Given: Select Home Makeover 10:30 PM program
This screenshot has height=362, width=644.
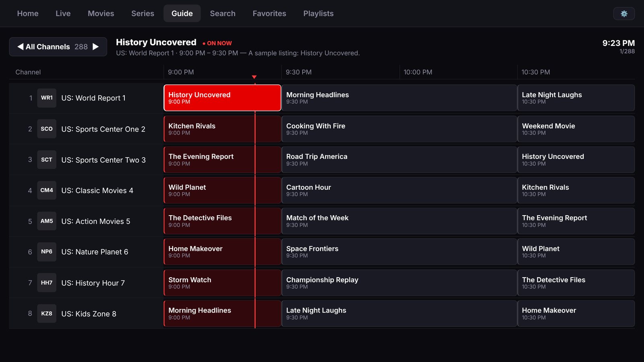Looking at the screenshot, I should point(576,313).
